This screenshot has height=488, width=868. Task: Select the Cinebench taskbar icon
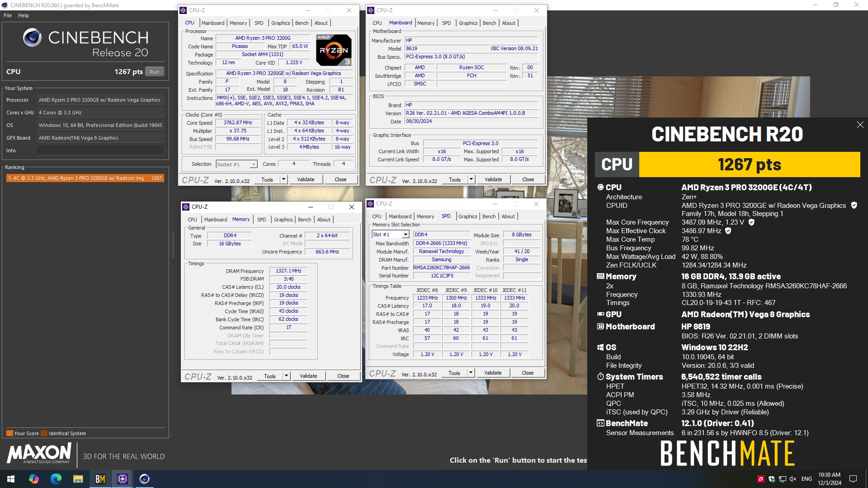pyautogui.click(x=145, y=479)
